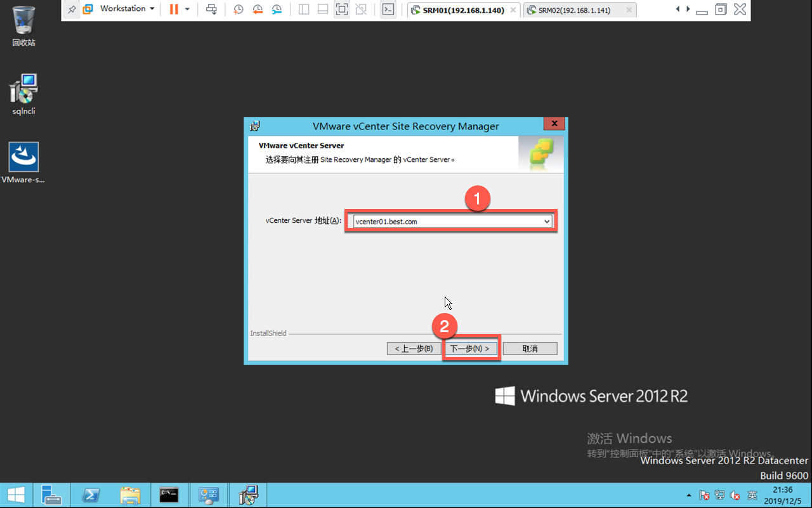This screenshot has width=812, height=508.
Task: Click the full screen mode icon
Action: (x=342, y=10)
